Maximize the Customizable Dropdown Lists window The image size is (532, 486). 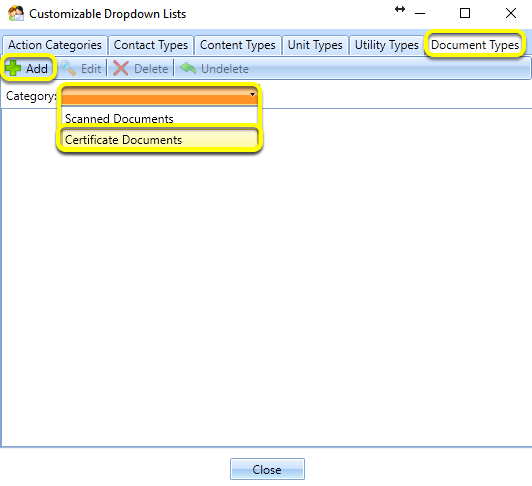tap(465, 13)
